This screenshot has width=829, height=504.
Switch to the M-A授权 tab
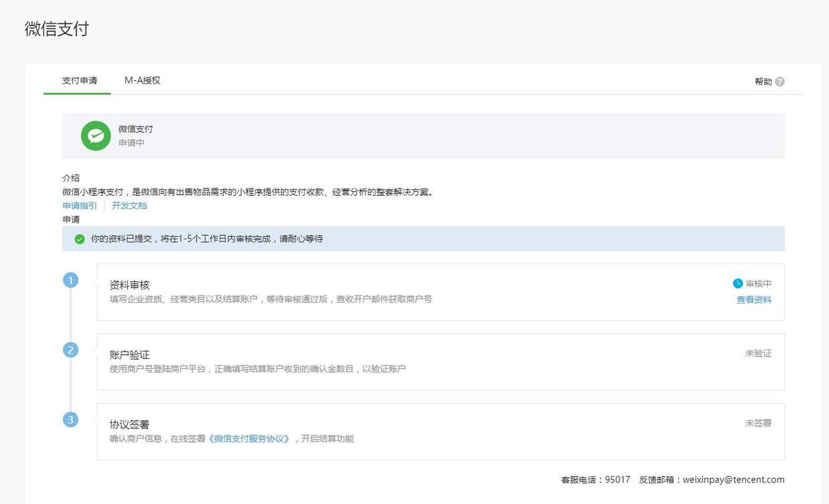(142, 80)
